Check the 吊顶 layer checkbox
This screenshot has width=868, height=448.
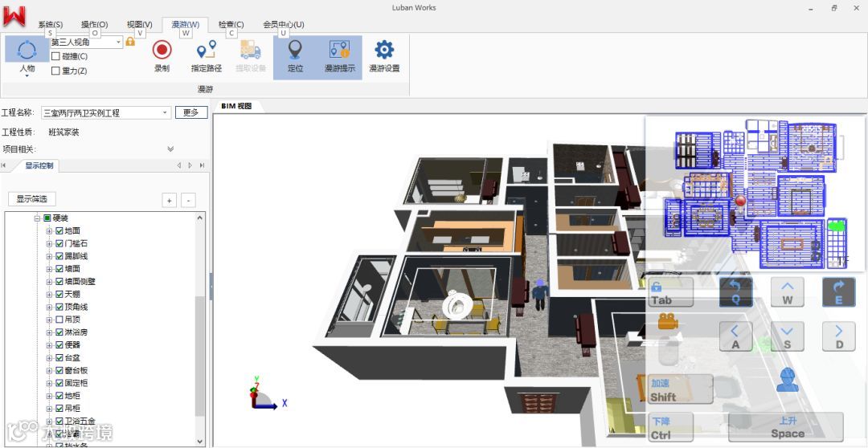[59, 320]
